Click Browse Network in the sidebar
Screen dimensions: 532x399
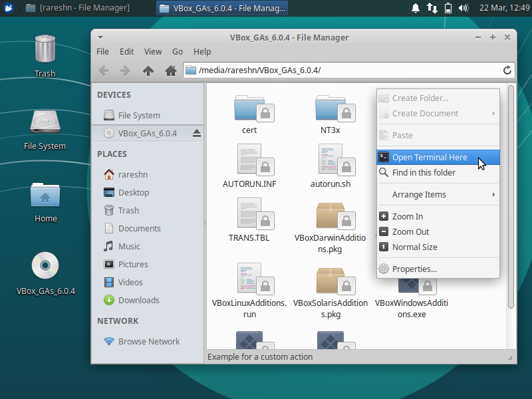149,342
